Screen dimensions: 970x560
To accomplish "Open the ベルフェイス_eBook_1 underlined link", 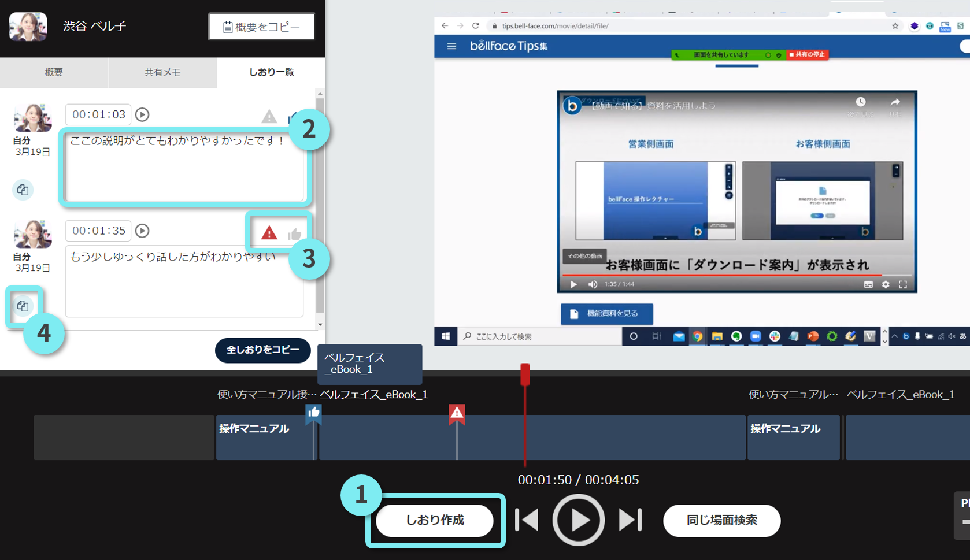I will point(374,395).
